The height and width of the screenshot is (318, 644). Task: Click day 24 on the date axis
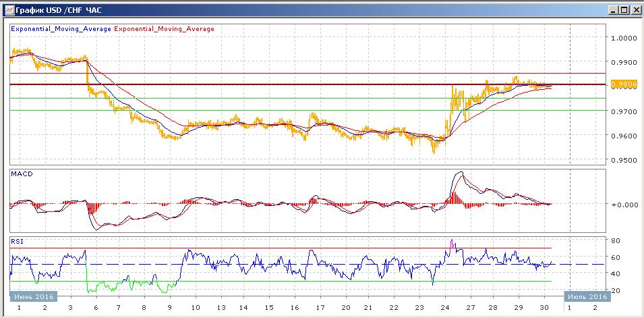[x=447, y=307]
